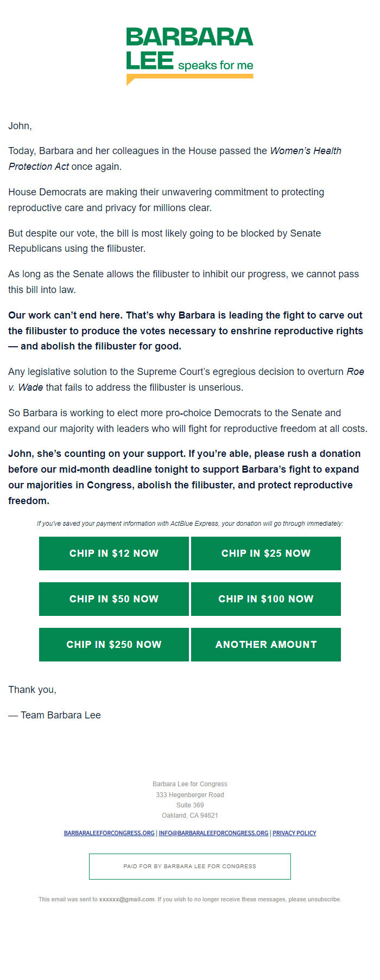Click the Barbara Lee logo header
Viewport: 380px width, 980px height.
[x=190, y=56]
